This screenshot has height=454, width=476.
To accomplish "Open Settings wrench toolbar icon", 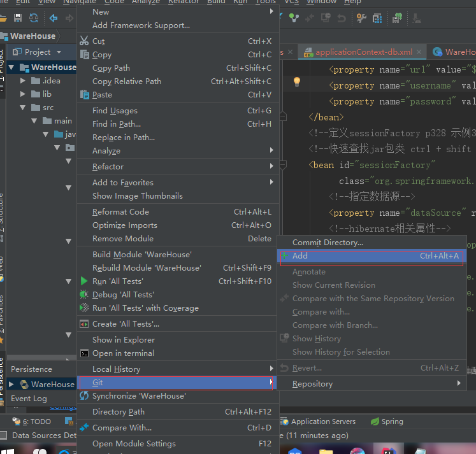I will tap(361, 18).
